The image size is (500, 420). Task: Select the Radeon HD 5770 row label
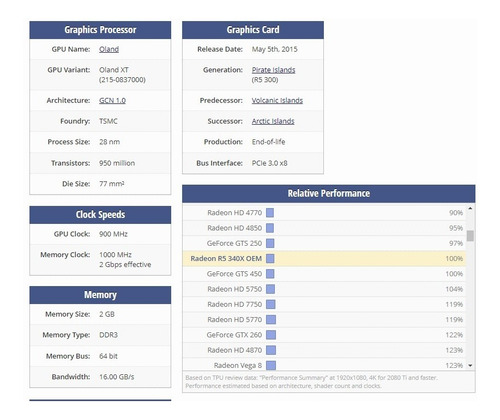(x=234, y=320)
